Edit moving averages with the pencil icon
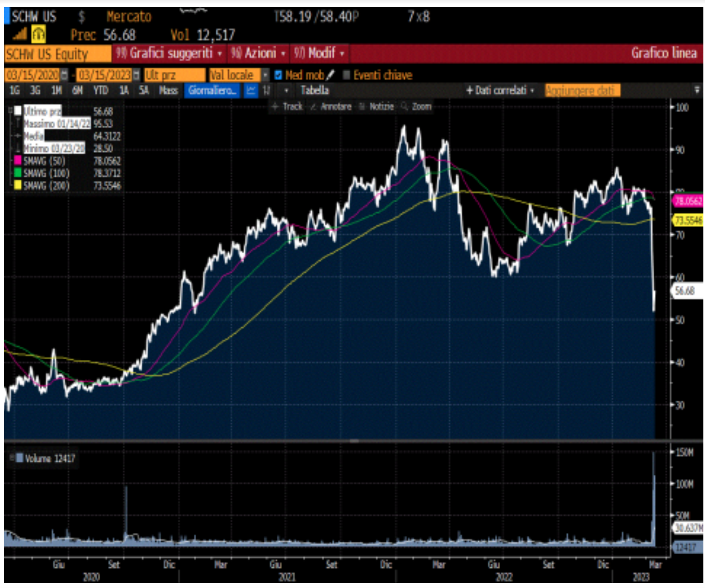The width and height of the screenshot is (705, 588). [x=330, y=75]
